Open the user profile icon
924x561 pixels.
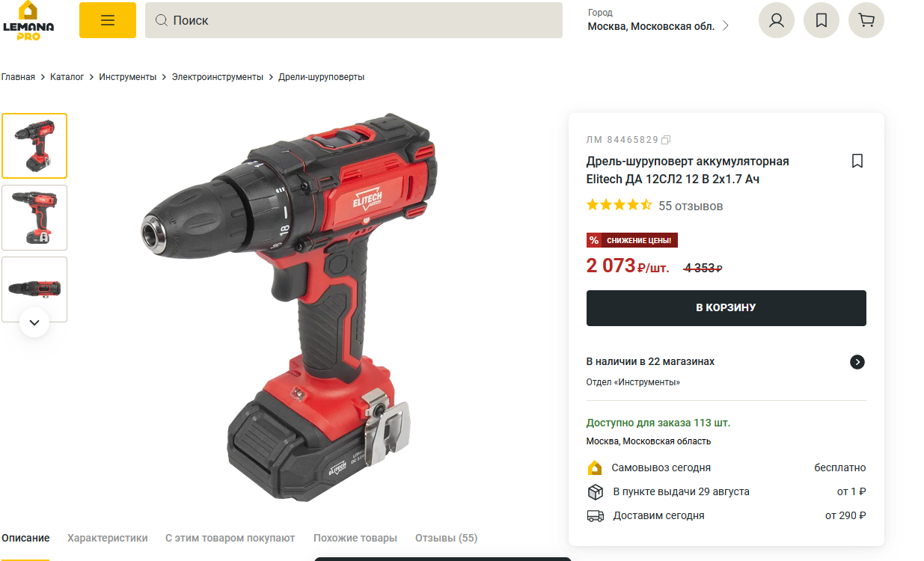coord(777,20)
